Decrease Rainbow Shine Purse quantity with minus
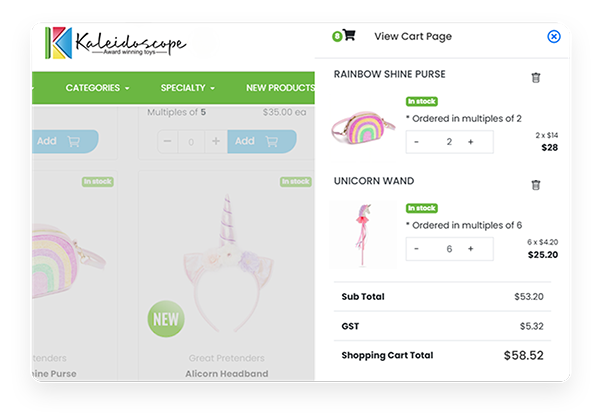The image size is (600, 417). pos(416,142)
